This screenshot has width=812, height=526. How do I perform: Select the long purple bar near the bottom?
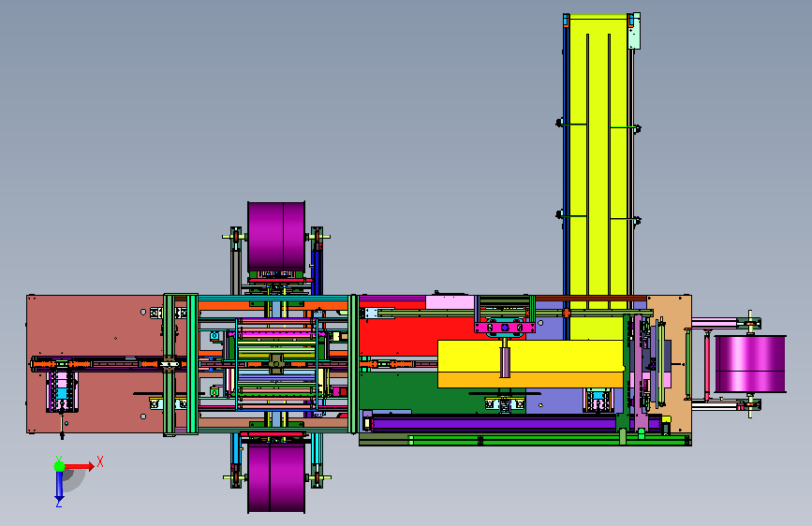pyautogui.click(x=494, y=425)
